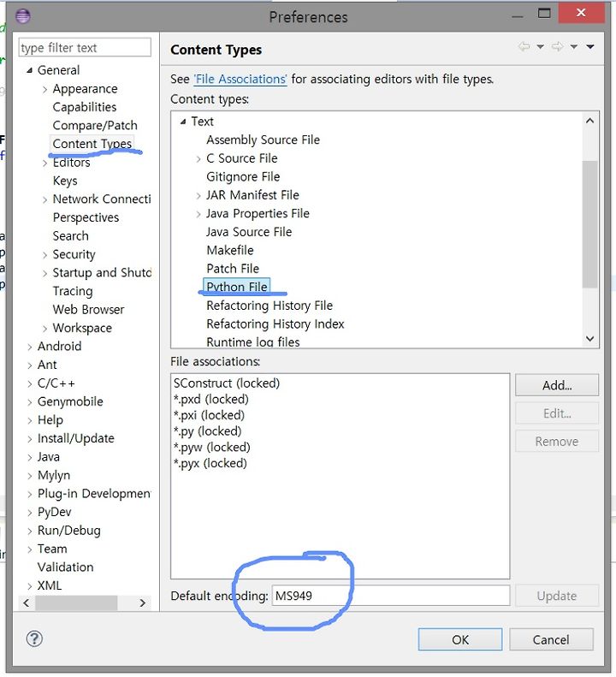Select Content Types in the tree
Screen dimensions: 616x677
click(x=92, y=144)
